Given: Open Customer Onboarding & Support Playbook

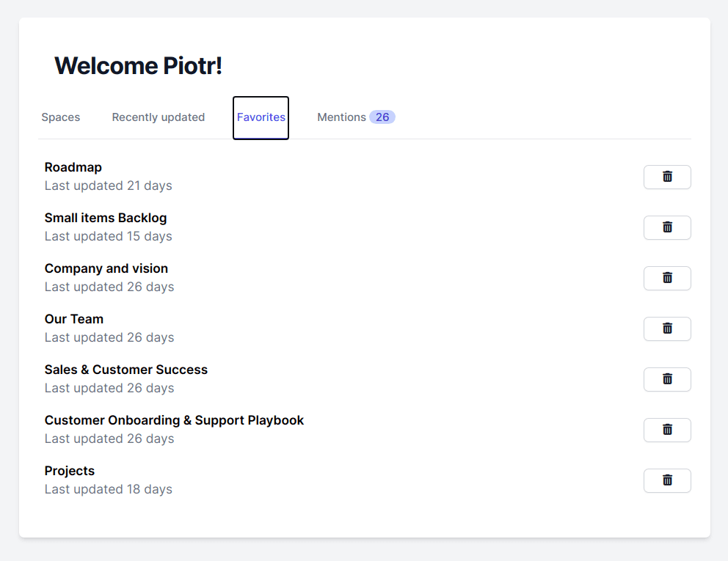Looking at the screenshot, I should coord(174,420).
